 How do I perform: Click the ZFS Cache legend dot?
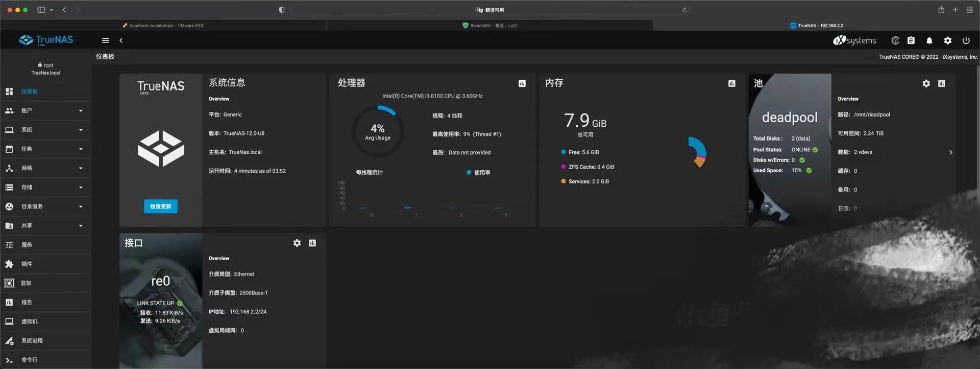(563, 167)
